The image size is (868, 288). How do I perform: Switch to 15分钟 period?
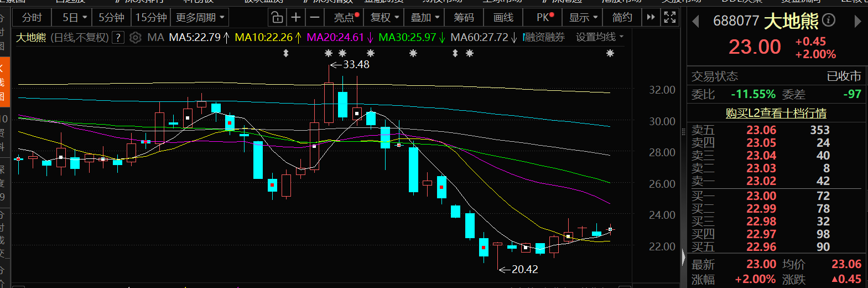(151, 18)
